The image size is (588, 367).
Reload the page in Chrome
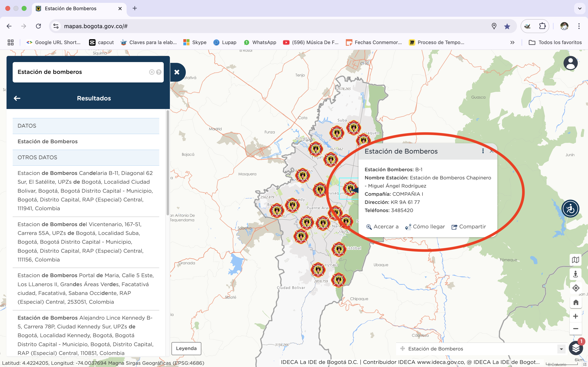click(38, 26)
